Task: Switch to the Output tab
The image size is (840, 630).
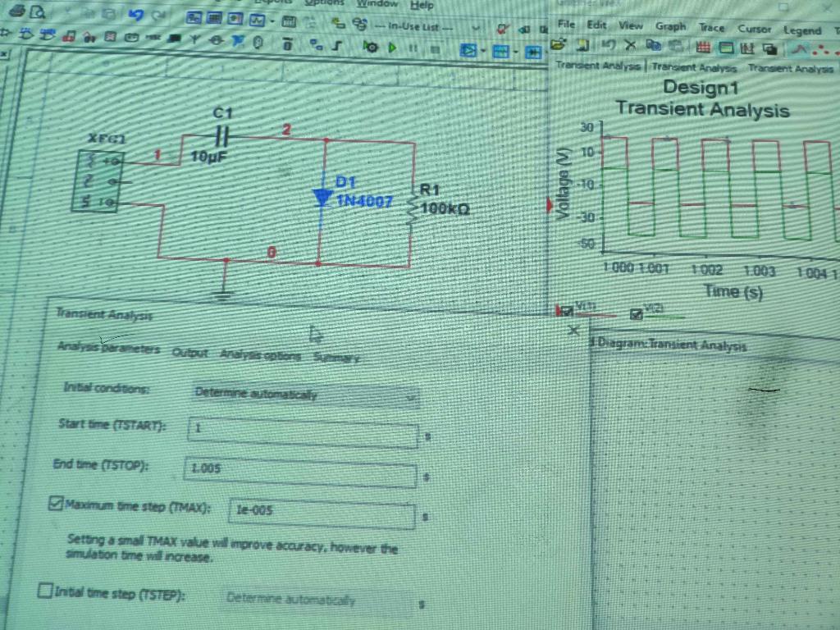Action: click(x=189, y=352)
